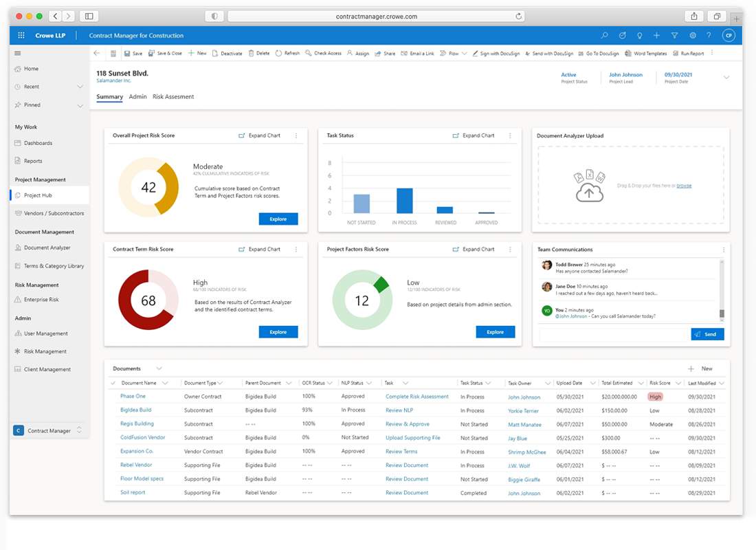Open the app launcher grid icon

click(21, 35)
